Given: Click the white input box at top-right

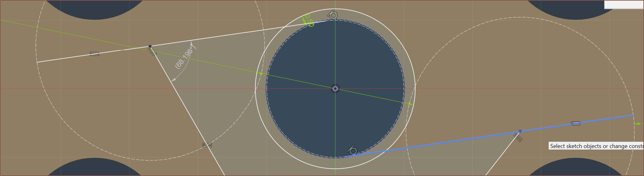Looking at the screenshot, I should (624, 4).
